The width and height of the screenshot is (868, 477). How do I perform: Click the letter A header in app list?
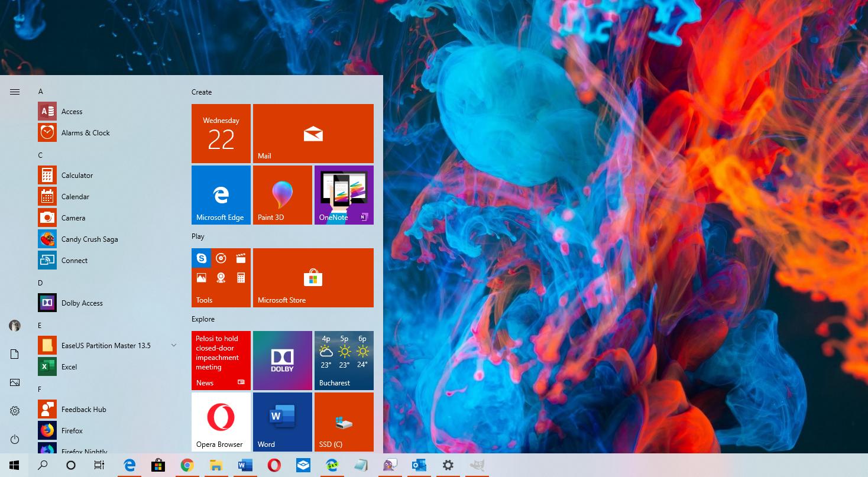pos(40,92)
